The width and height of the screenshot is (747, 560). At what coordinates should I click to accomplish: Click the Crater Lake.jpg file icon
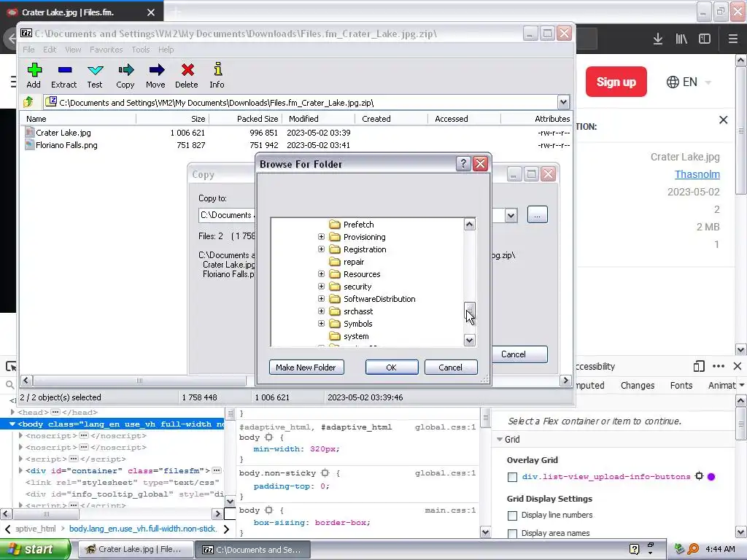click(29, 133)
